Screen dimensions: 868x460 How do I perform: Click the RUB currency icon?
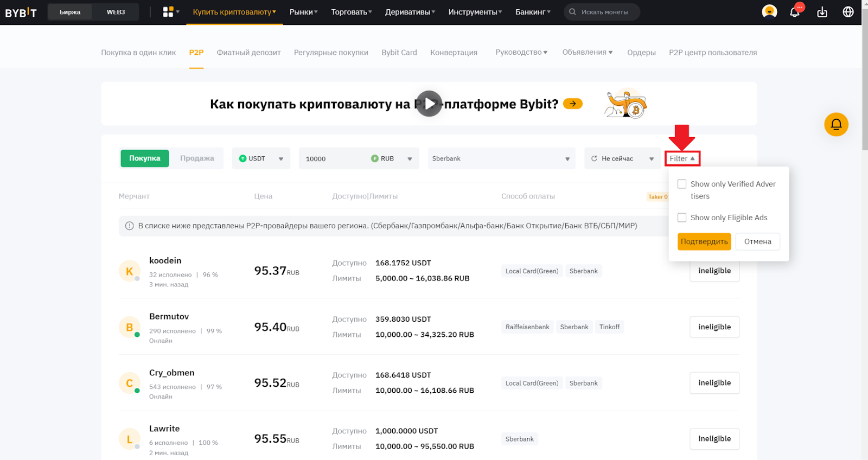click(375, 158)
